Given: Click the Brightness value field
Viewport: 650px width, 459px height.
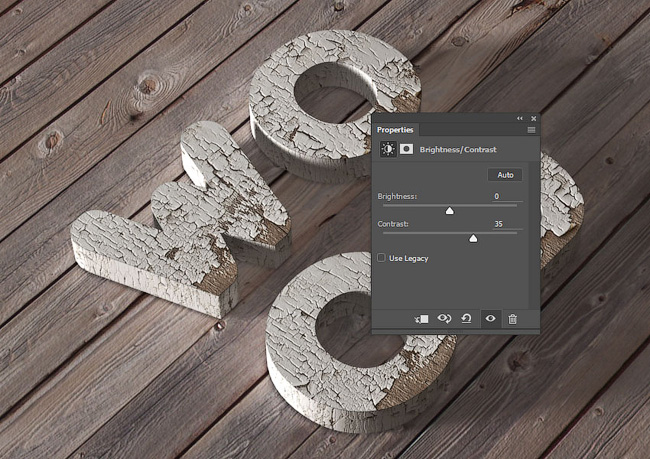Looking at the screenshot, I should (x=507, y=196).
